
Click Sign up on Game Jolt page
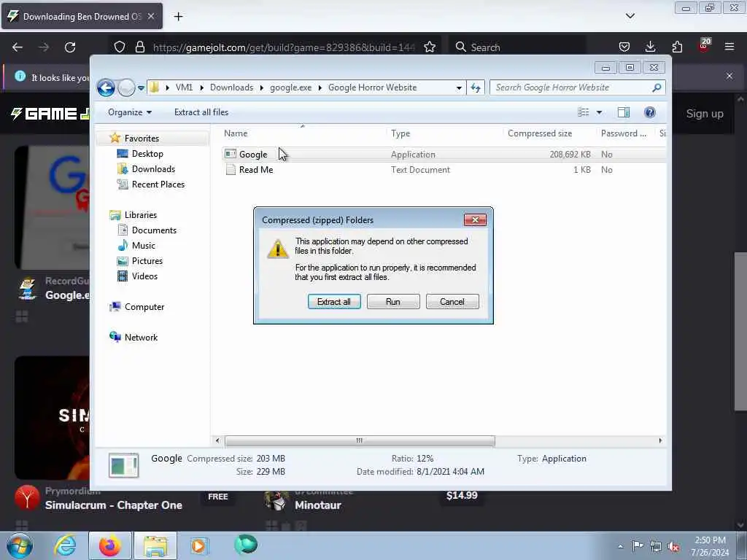(x=705, y=114)
